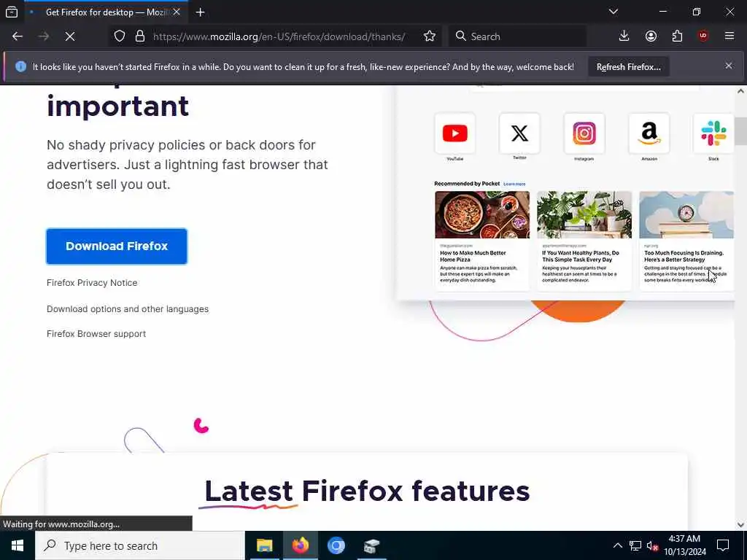Open the Extensions puzzle icon
The height and width of the screenshot is (560, 747).
coord(677,36)
